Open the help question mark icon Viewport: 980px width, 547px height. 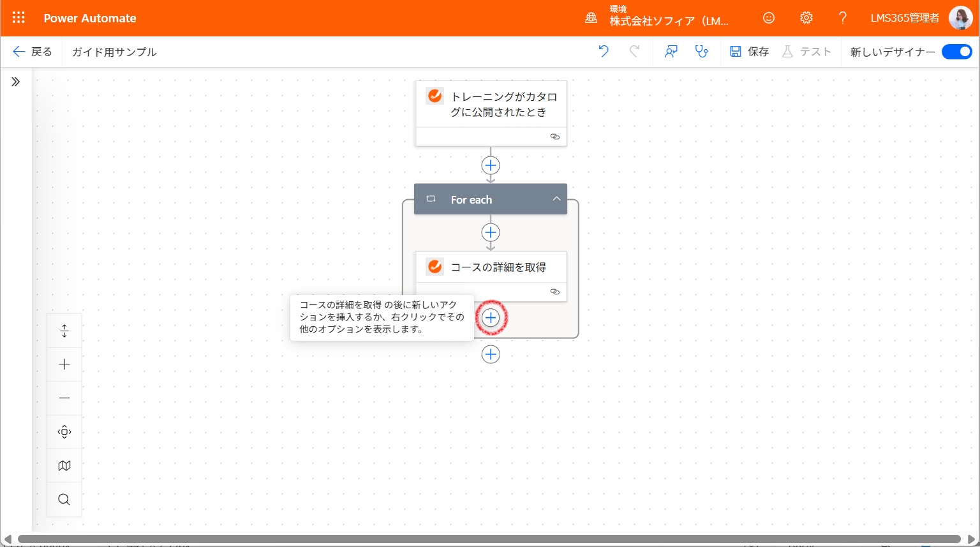point(843,18)
